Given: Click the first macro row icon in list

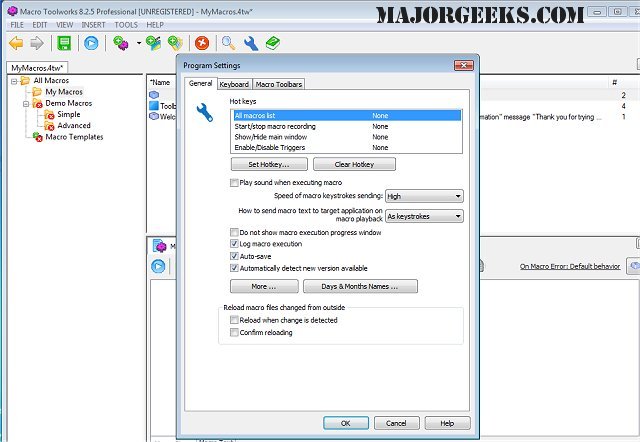Looking at the screenshot, I should (154, 95).
